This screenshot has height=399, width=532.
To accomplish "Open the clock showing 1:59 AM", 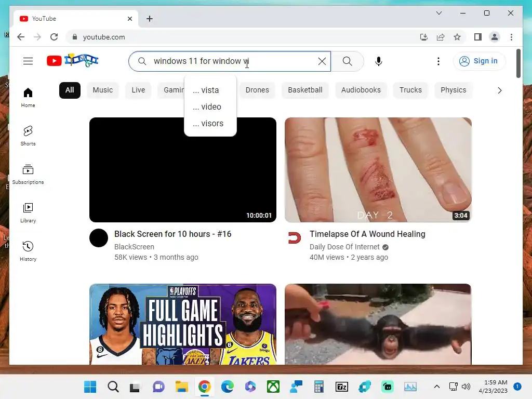I will (x=493, y=387).
